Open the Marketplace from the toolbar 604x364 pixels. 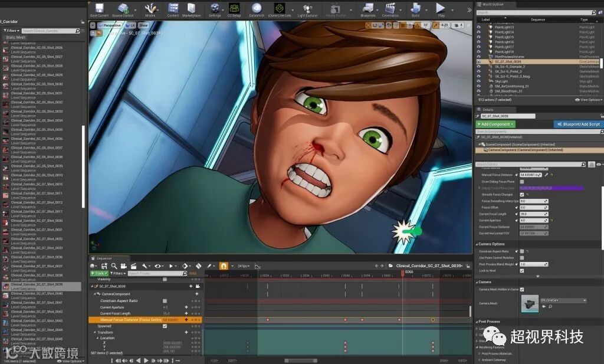[191, 9]
